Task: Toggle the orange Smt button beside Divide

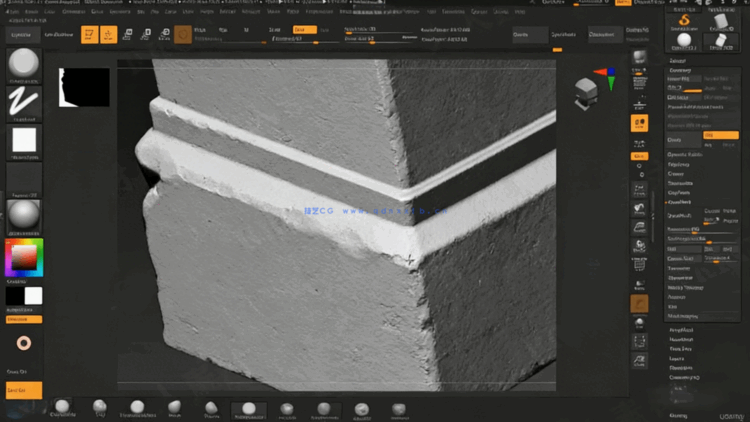Action: (721, 135)
